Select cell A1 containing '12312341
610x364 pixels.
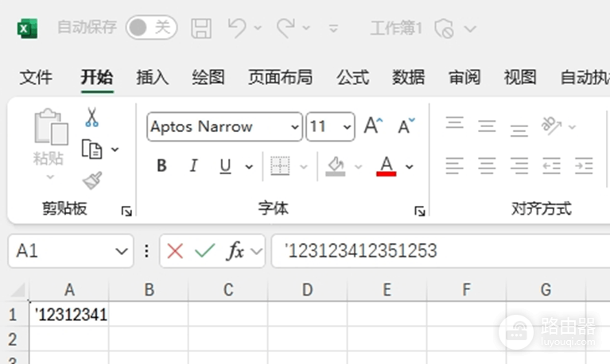[x=69, y=314]
